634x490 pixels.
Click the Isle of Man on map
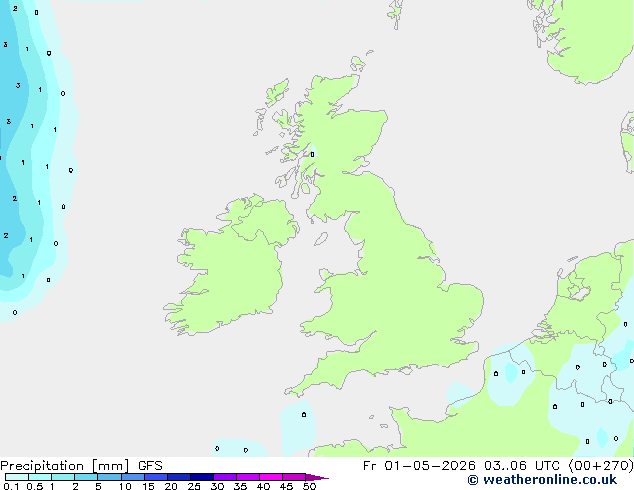(x=321, y=239)
